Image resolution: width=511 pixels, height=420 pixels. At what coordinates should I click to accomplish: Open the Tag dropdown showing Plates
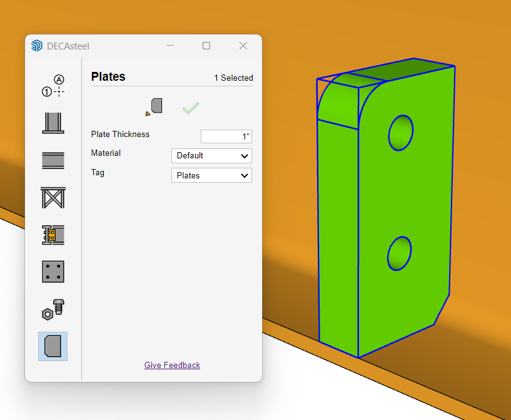click(x=211, y=175)
